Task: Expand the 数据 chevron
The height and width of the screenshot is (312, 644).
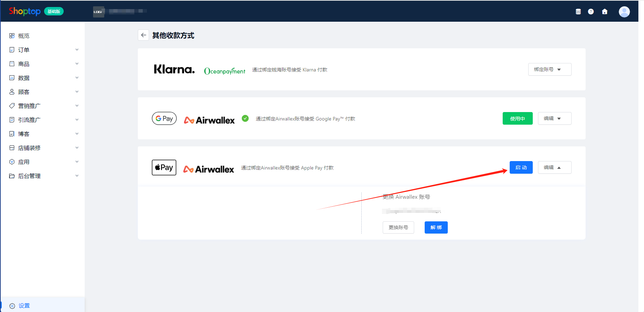Action: coord(77,78)
